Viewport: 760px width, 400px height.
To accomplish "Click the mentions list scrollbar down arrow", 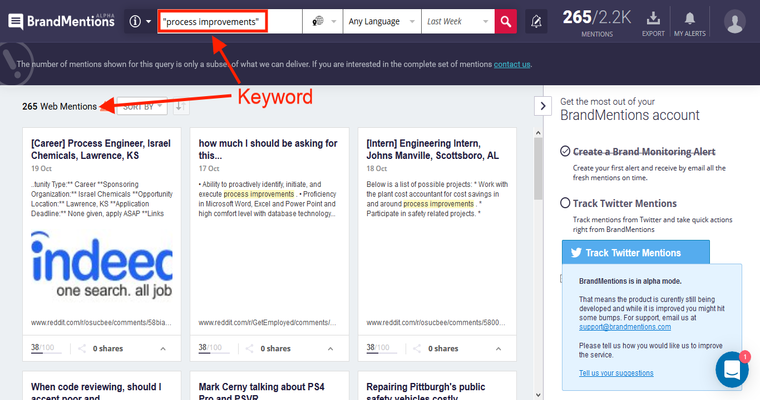I will [538, 395].
